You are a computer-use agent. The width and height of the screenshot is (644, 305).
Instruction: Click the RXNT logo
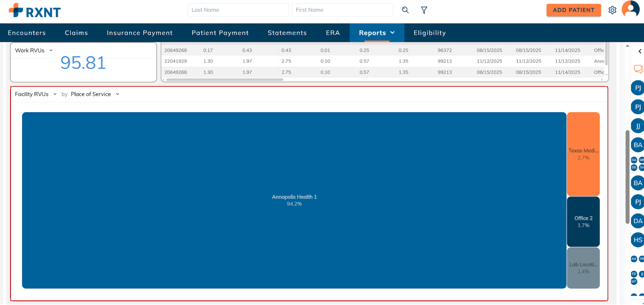pos(35,11)
